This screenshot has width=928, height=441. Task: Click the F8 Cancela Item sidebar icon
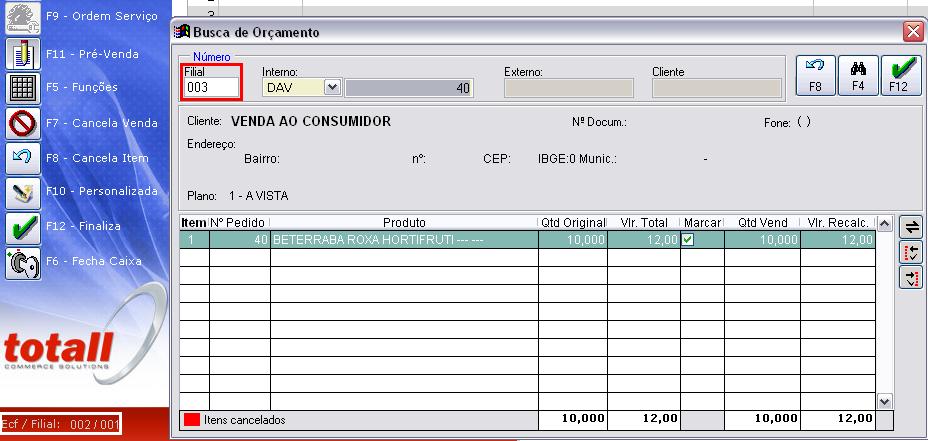tap(22, 158)
